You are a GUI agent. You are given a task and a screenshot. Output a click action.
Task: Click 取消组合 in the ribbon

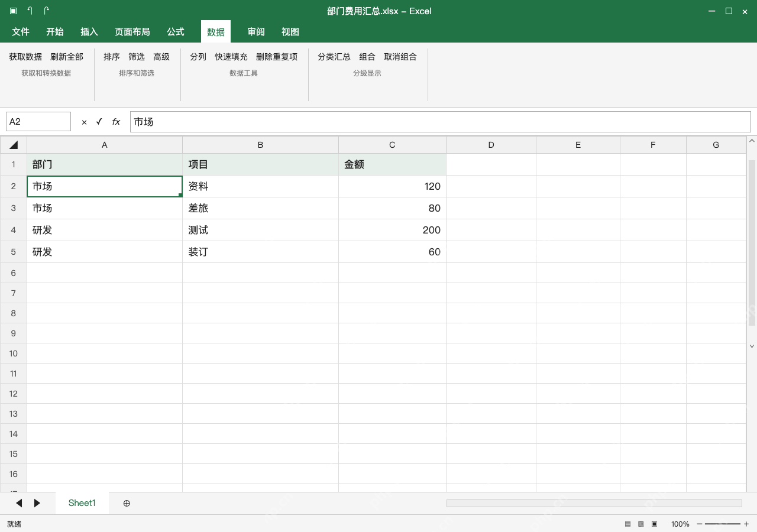click(x=400, y=57)
